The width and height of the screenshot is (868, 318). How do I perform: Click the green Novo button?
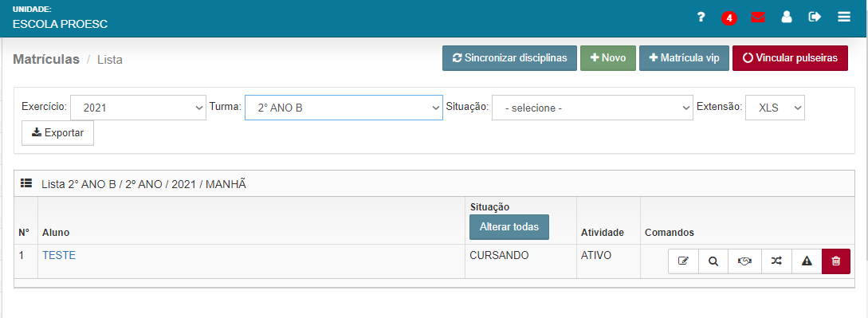coord(608,58)
